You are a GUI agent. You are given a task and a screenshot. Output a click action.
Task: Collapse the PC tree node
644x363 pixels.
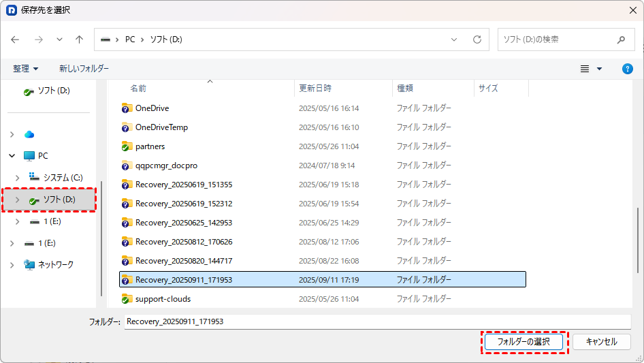(12, 156)
